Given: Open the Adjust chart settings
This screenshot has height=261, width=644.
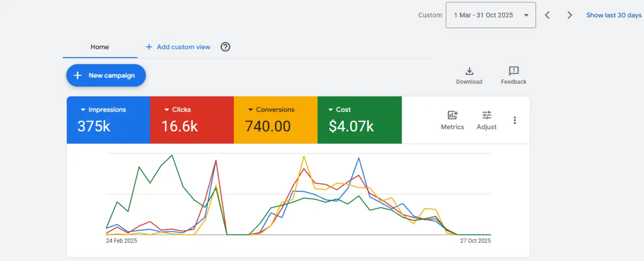Looking at the screenshot, I should point(486,120).
